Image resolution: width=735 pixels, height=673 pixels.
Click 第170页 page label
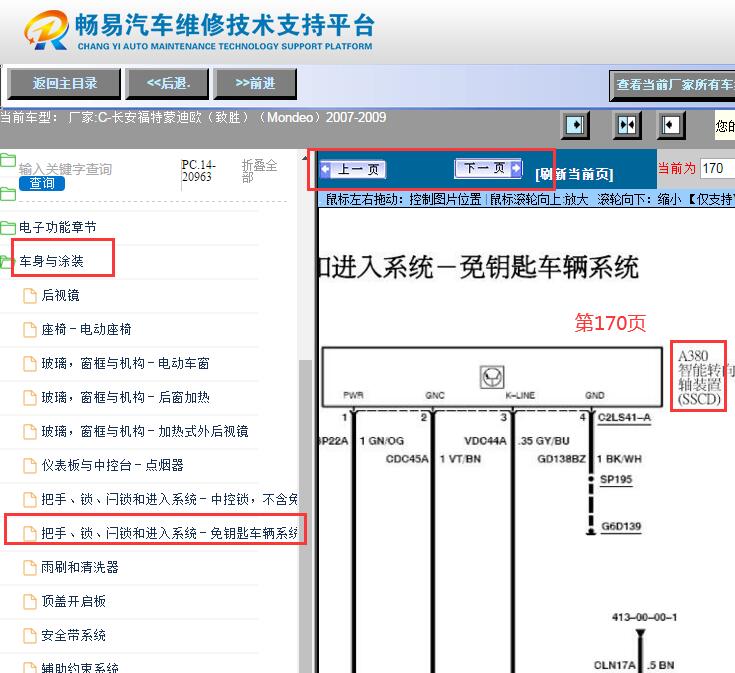[x=610, y=323]
